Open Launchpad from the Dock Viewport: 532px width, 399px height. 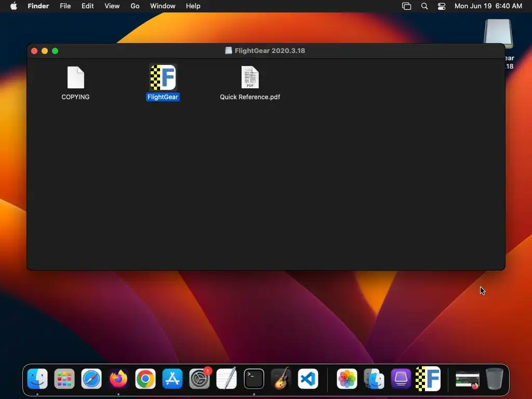(x=64, y=379)
